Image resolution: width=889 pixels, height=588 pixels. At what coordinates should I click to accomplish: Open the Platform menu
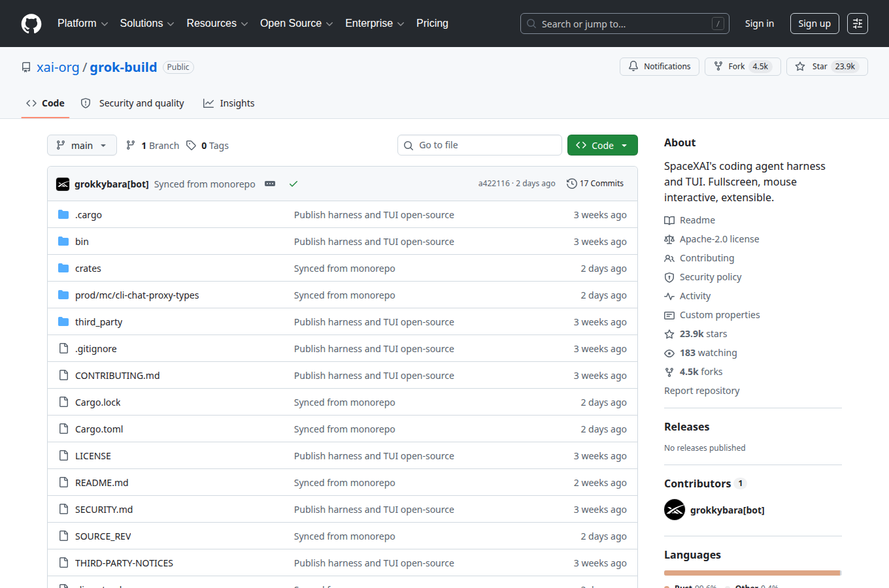point(83,24)
